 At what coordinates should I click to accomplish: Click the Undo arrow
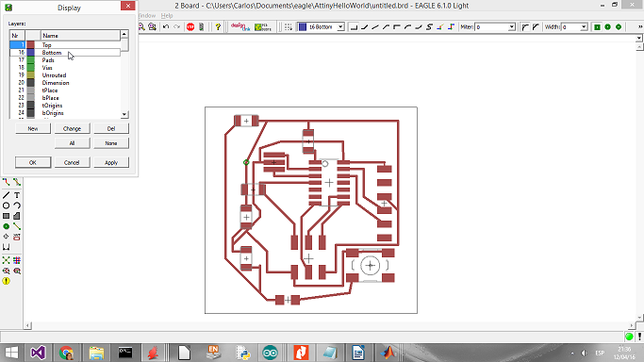[x=166, y=26]
